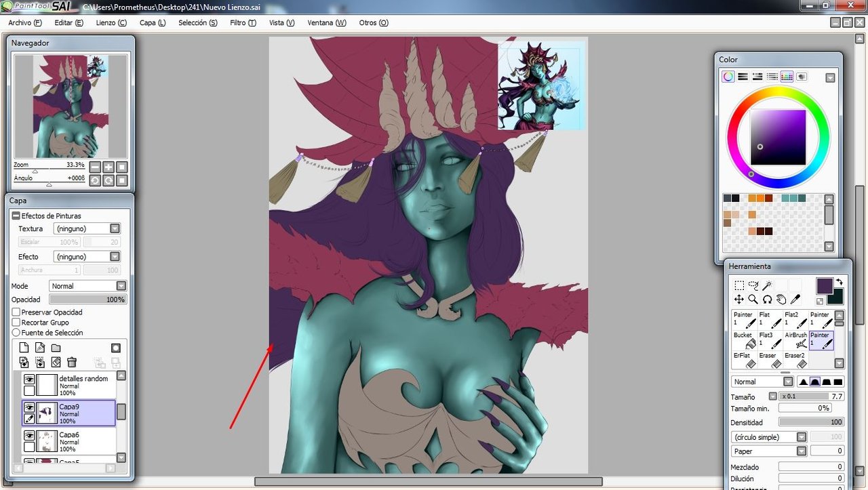Image resolution: width=868 pixels, height=490 pixels.
Task: Create a new normal layer
Action: click(x=24, y=348)
